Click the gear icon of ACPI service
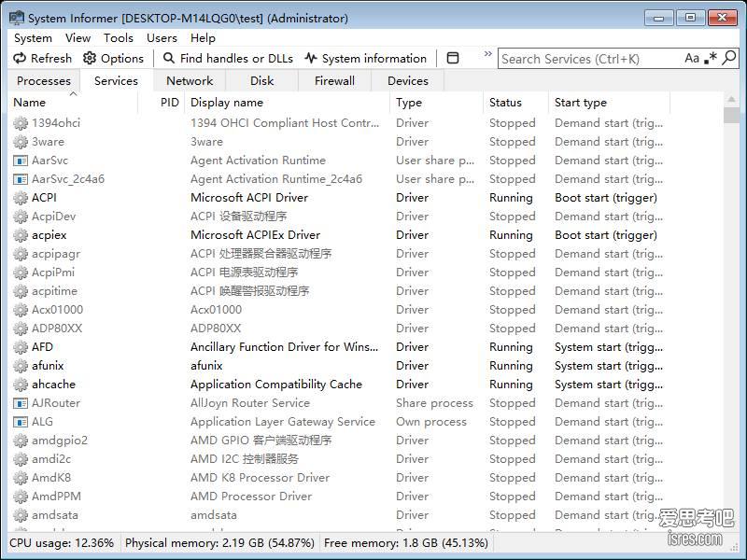Viewport: 747px width, 560px height. [20, 198]
